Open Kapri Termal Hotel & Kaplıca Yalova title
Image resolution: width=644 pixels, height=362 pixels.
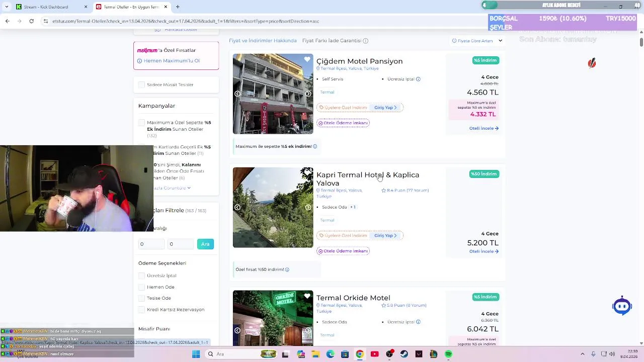point(368,179)
